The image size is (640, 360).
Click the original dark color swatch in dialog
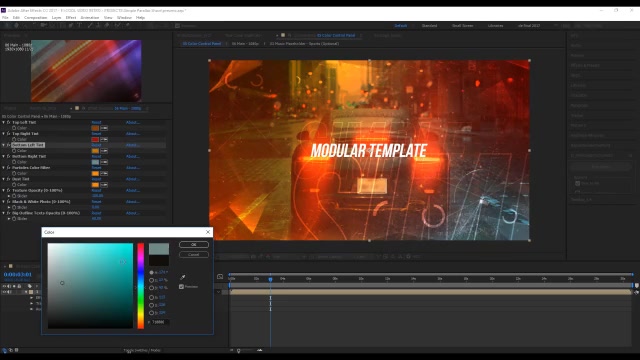(159, 261)
